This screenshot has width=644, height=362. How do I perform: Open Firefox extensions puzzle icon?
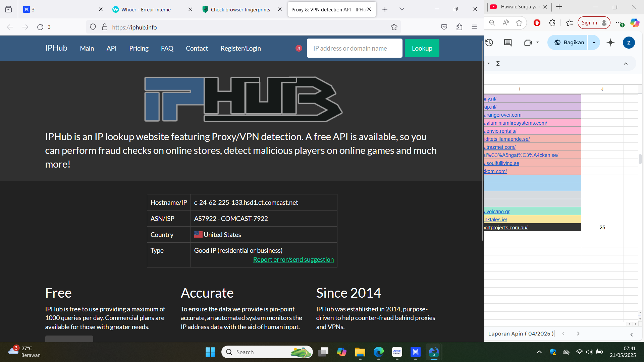pyautogui.click(x=459, y=27)
